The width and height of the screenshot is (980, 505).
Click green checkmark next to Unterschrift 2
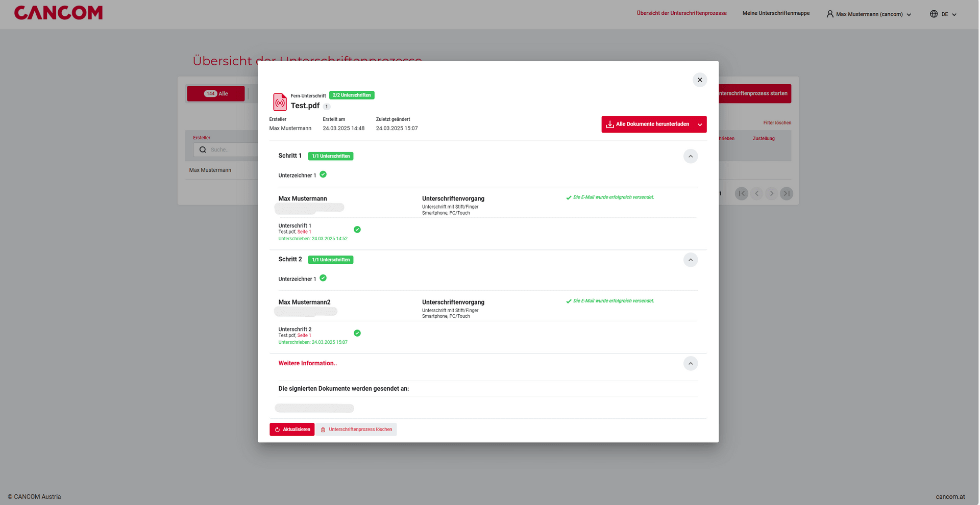tap(357, 333)
